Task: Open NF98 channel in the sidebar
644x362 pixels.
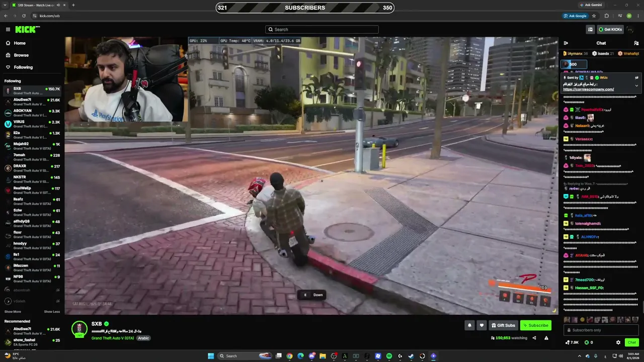Action: (32, 279)
